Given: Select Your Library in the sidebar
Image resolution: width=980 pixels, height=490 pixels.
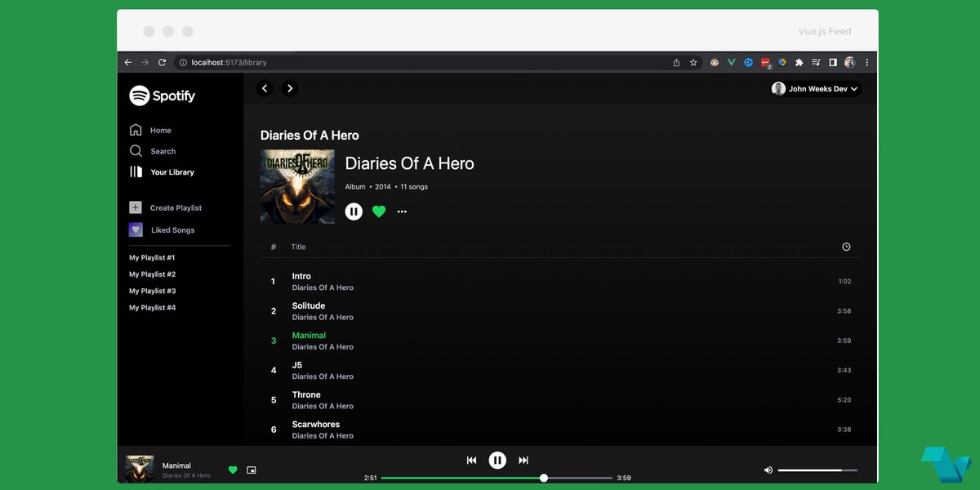Looking at the screenshot, I should tap(162, 172).
